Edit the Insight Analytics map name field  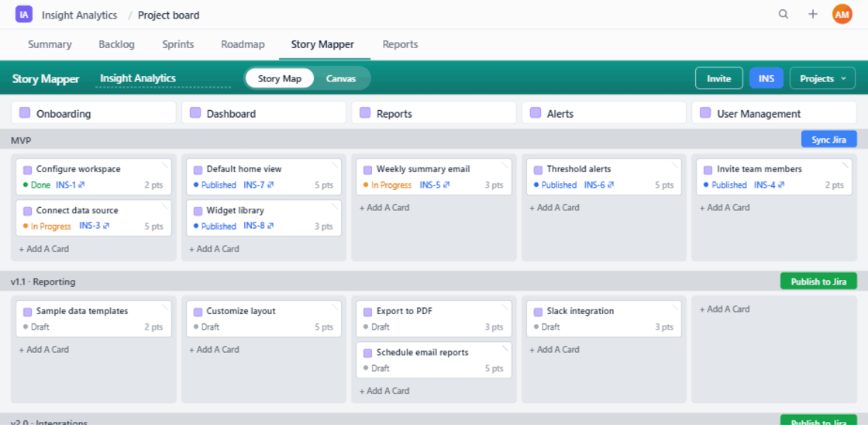164,78
